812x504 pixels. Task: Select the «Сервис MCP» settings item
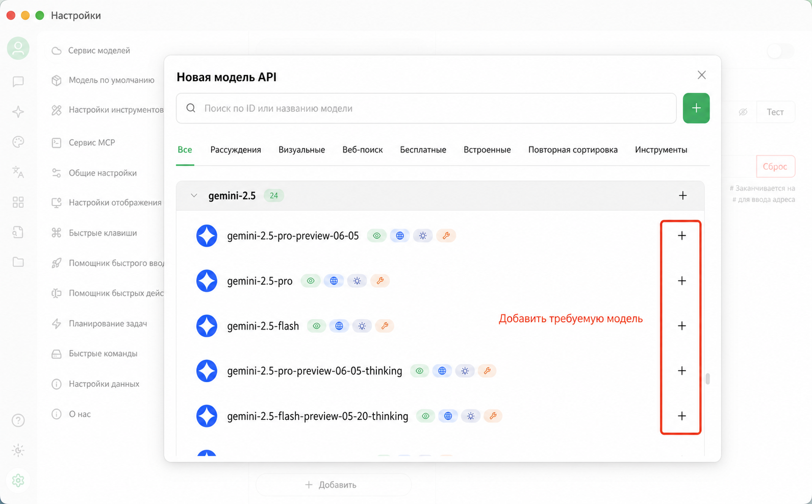point(83,143)
